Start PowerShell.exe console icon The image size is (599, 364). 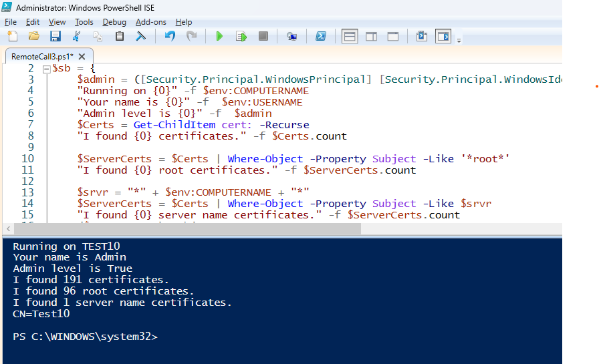(321, 36)
